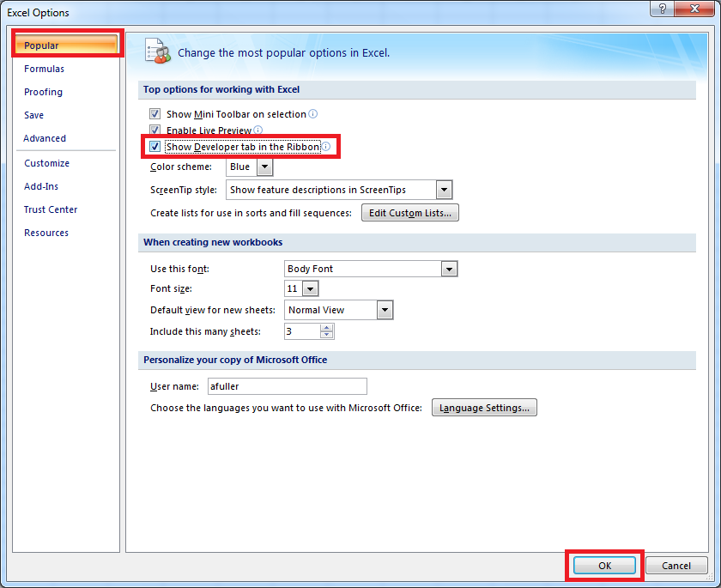Toggle Show Mini Toolbar on selection checkbox

(x=155, y=113)
